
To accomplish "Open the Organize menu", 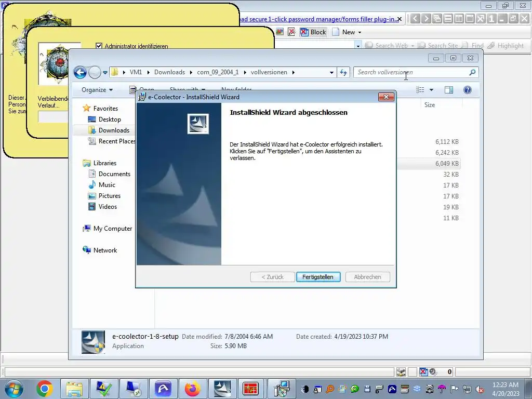I will point(97,90).
